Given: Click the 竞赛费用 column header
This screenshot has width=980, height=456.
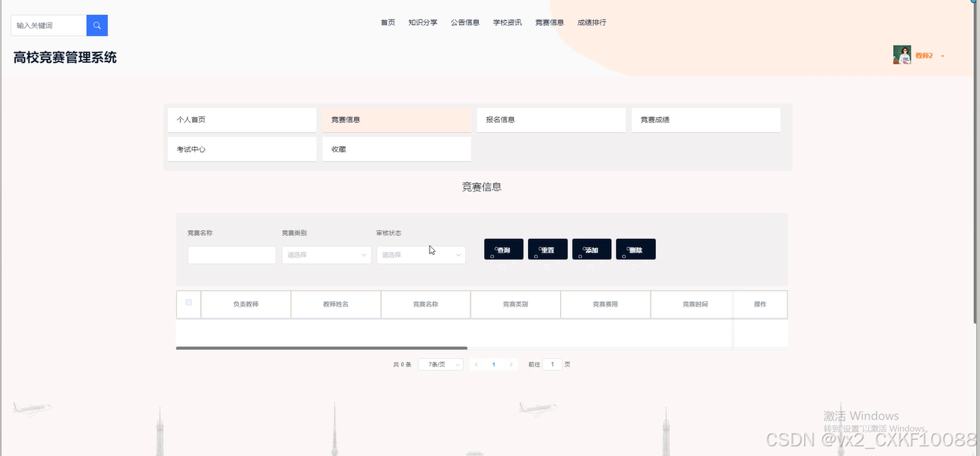Looking at the screenshot, I should pos(606,304).
